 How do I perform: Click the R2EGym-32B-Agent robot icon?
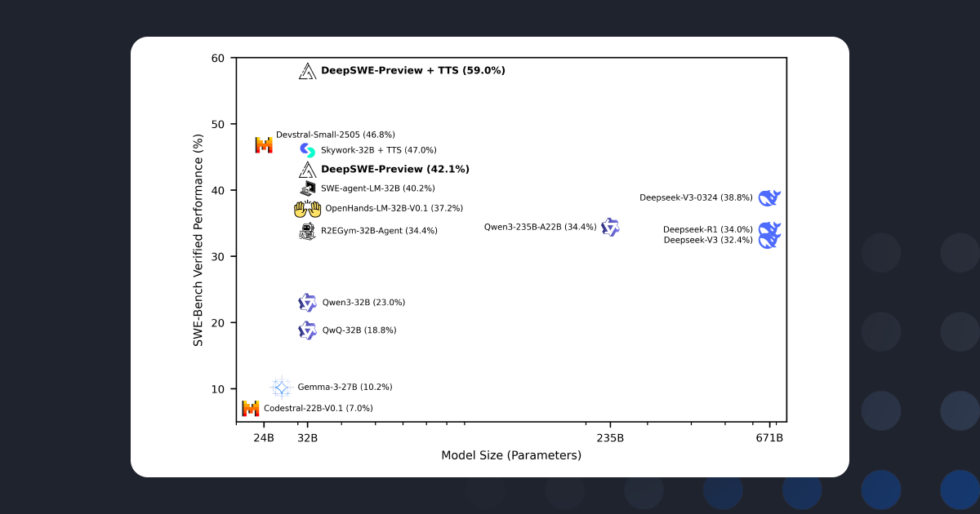coord(307,232)
